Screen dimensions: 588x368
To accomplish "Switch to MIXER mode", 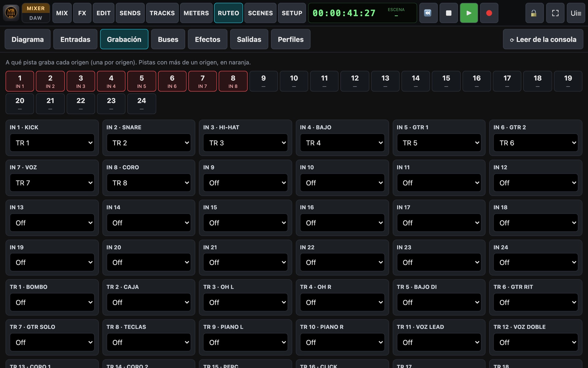I will click(x=36, y=8).
